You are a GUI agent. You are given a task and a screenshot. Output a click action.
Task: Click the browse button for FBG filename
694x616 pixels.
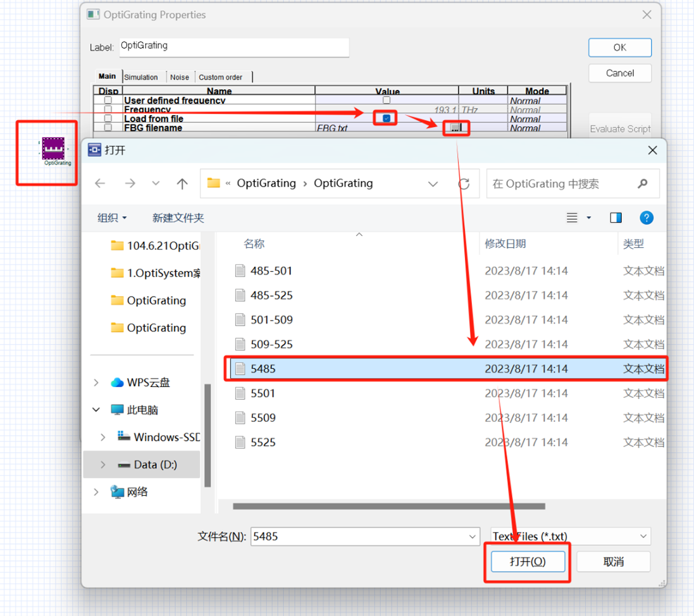point(455,128)
